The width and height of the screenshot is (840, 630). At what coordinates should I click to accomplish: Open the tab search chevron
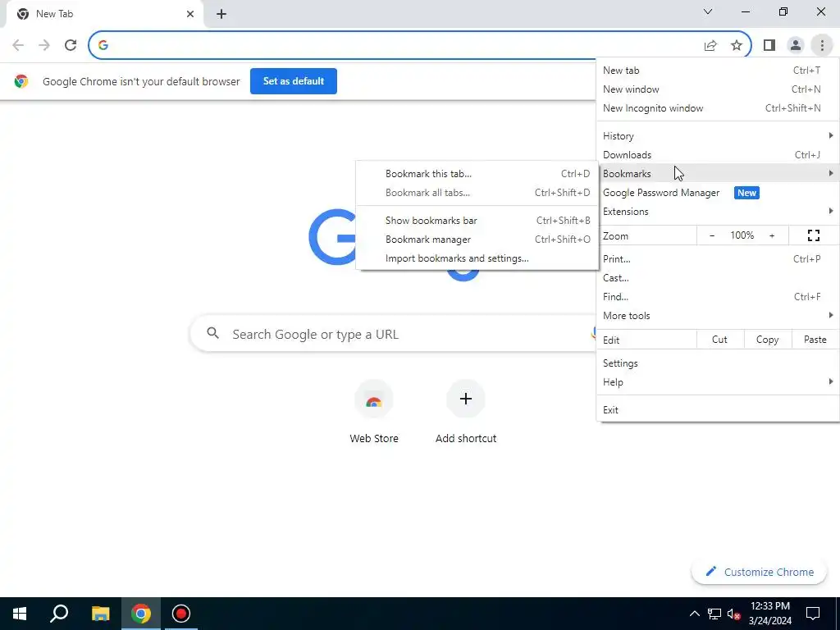pos(708,11)
